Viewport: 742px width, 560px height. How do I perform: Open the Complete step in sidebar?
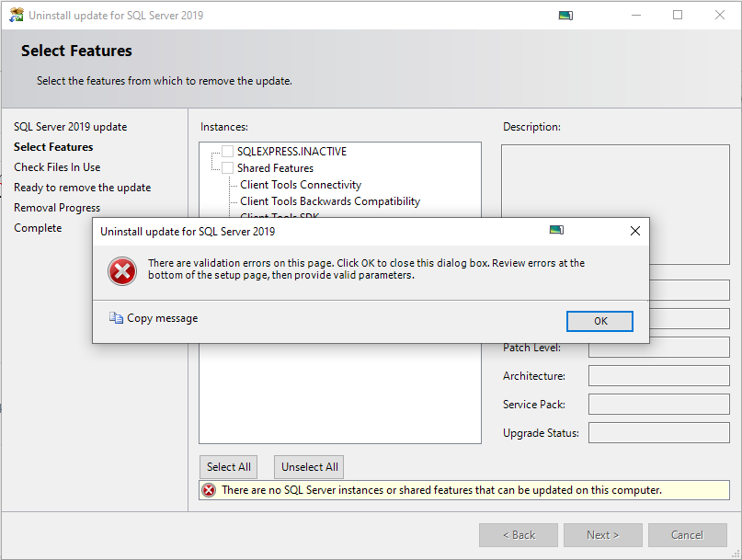tap(38, 228)
